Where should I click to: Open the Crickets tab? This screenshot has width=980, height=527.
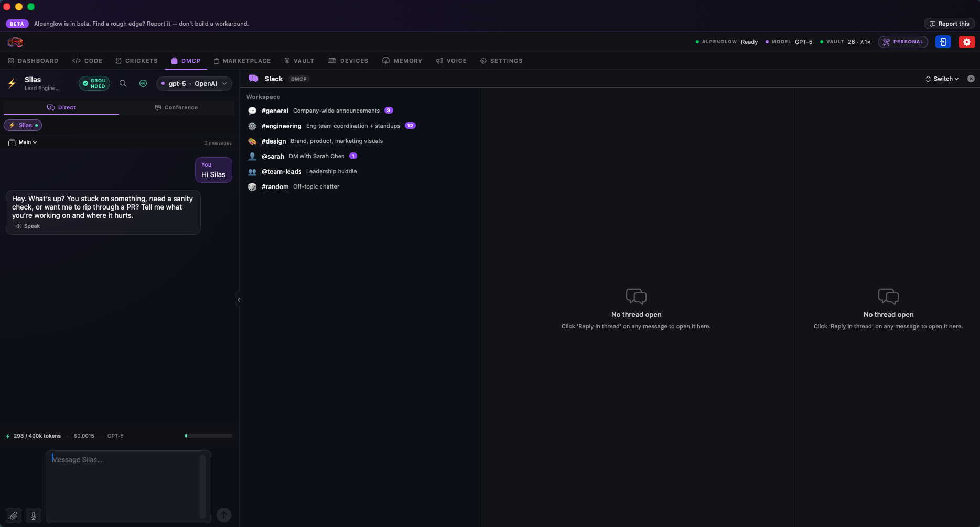(x=136, y=61)
